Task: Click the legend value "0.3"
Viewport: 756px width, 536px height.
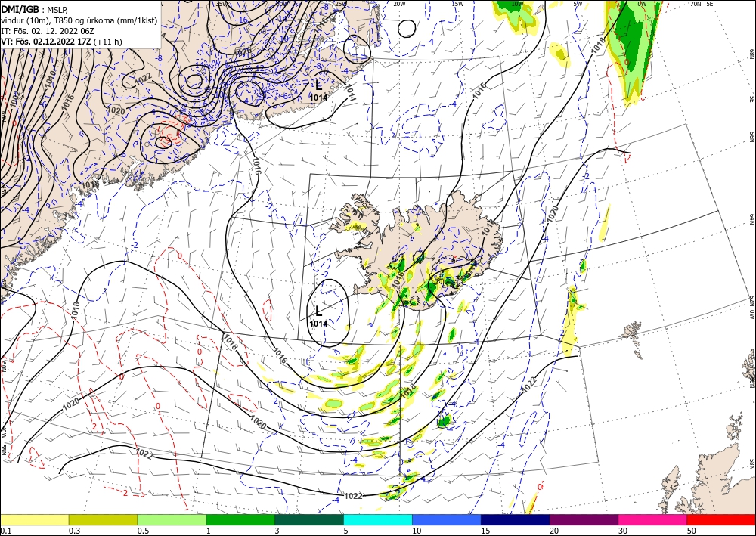Action: pos(74,531)
